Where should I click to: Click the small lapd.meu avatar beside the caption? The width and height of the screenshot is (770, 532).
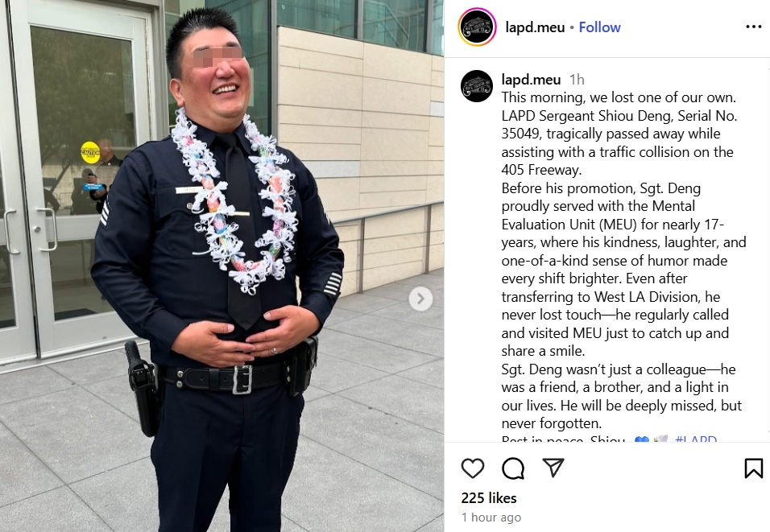tap(477, 86)
